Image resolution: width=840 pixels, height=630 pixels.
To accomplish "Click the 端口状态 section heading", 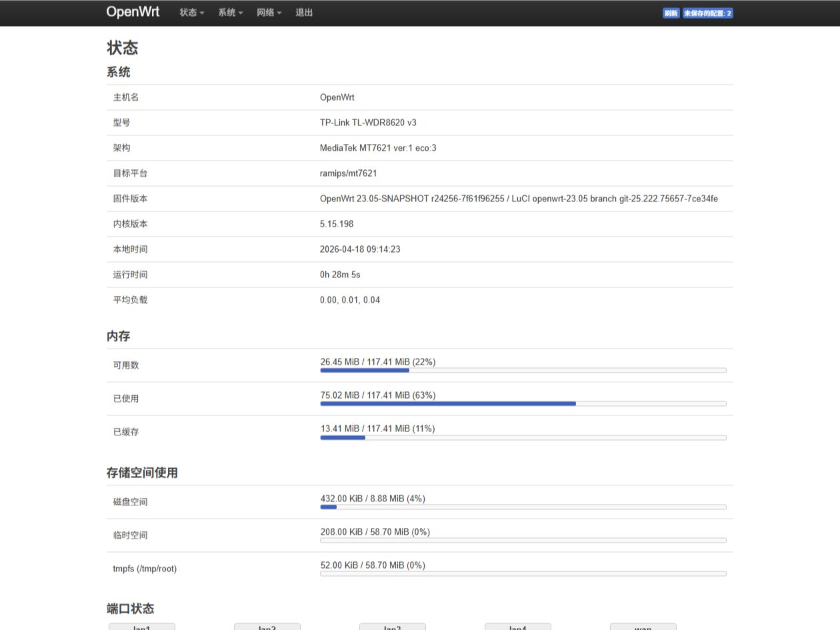I will 131,609.
